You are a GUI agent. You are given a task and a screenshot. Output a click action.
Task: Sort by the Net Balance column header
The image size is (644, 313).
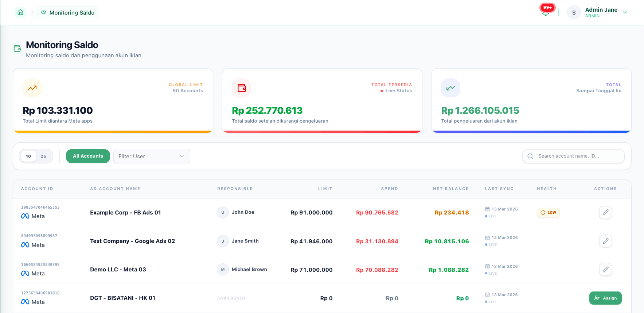pos(450,189)
